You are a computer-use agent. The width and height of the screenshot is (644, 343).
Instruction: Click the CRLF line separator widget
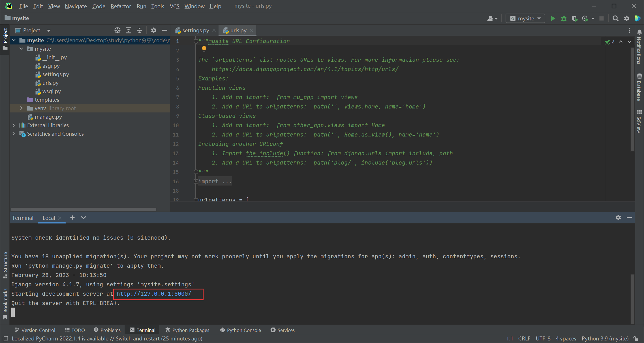[x=524, y=338]
